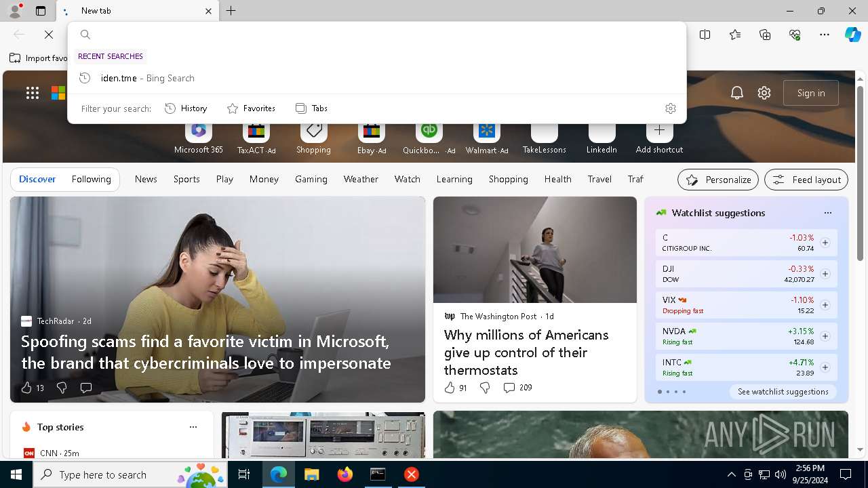Open Copilot sidebar icon
The image size is (868, 488).
(x=852, y=35)
